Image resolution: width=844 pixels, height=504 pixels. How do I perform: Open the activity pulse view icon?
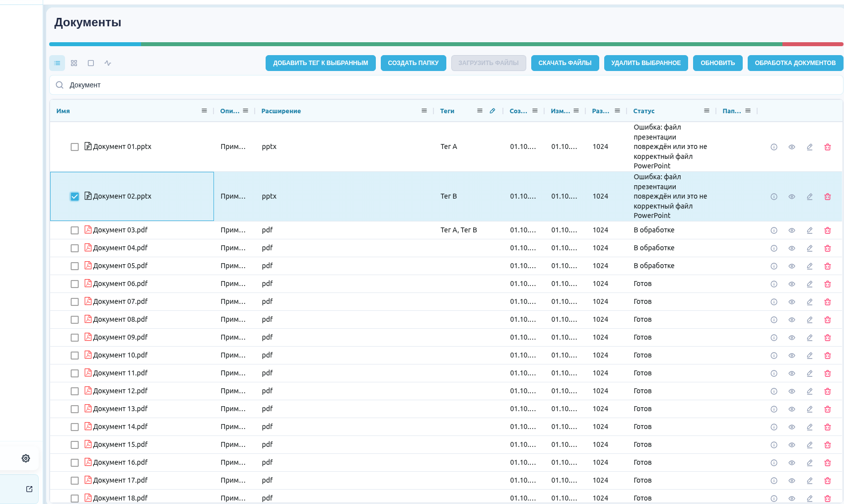click(x=108, y=63)
